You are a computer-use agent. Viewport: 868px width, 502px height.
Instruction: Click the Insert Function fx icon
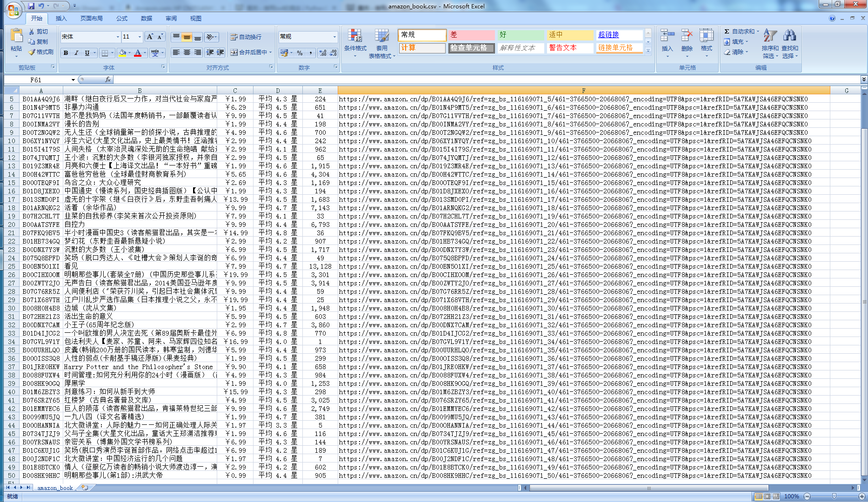108,80
